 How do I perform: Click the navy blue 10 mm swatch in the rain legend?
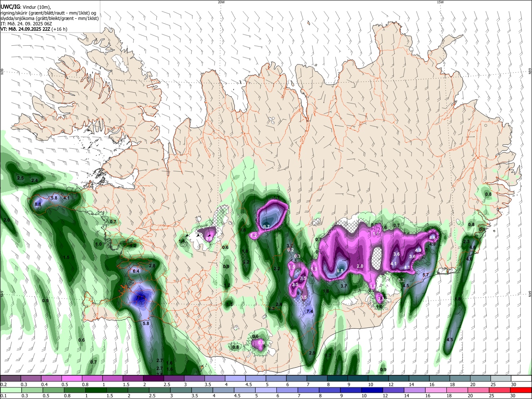[372, 390]
